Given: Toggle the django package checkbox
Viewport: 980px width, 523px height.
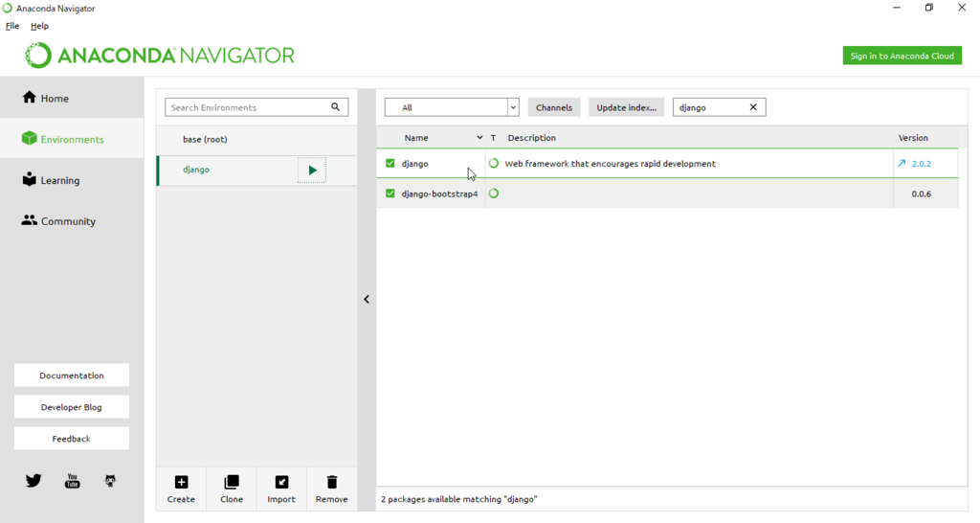Looking at the screenshot, I should (x=390, y=163).
